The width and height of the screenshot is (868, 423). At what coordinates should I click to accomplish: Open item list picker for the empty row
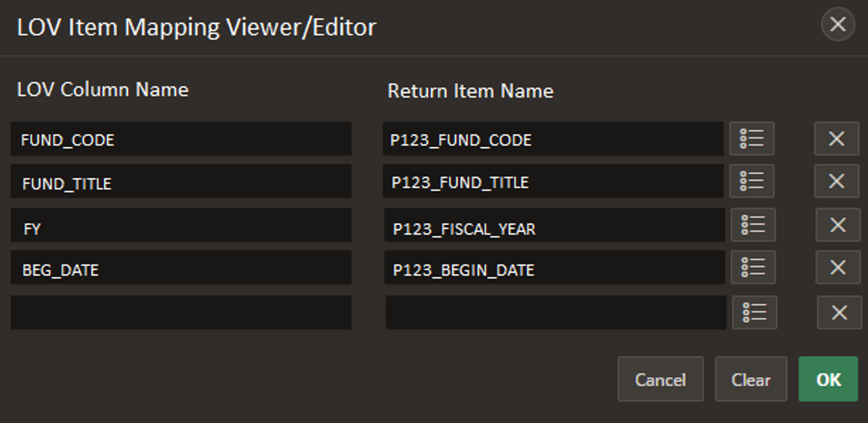click(x=754, y=312)
